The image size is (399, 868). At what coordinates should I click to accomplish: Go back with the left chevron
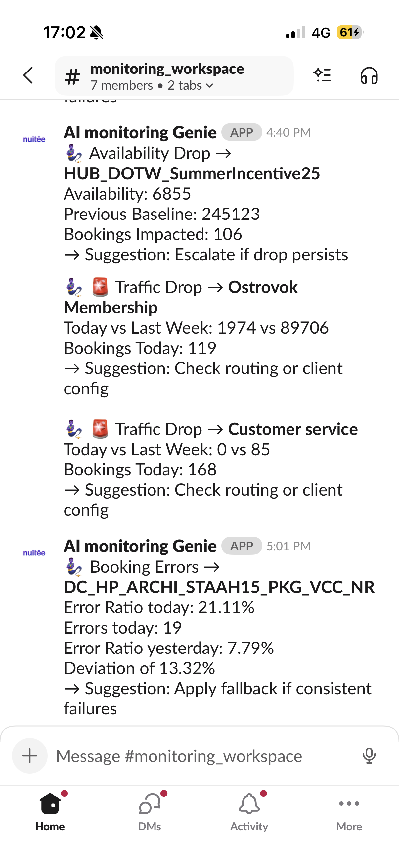28,75
